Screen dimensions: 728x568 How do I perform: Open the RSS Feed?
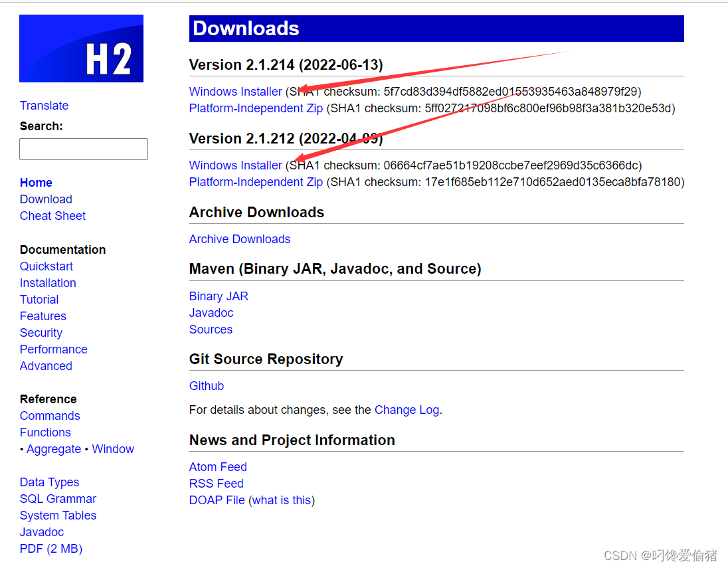(x=216, y=483)
